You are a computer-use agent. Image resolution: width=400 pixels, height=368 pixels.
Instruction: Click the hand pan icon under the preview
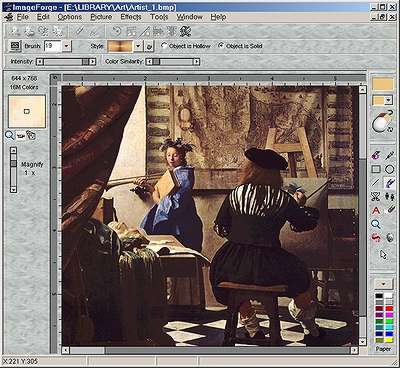click(31, 135)
